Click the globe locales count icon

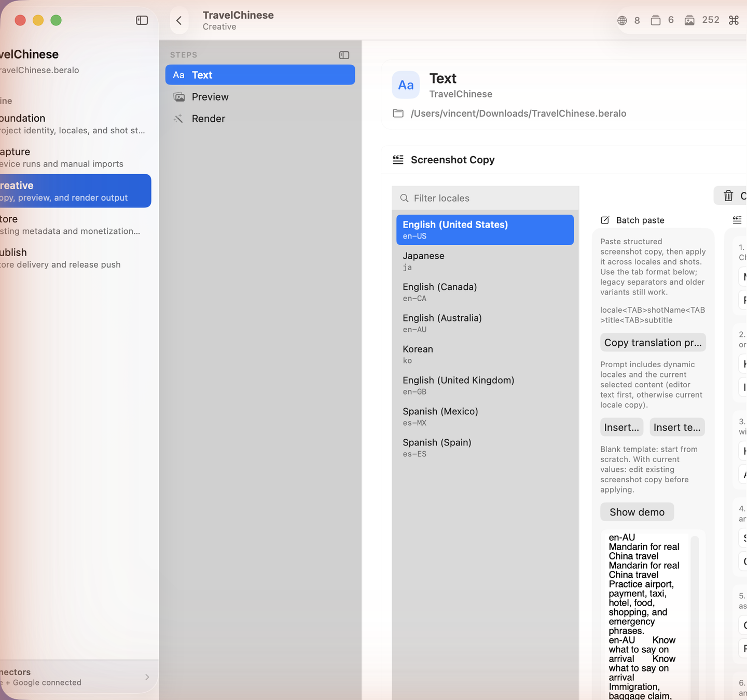(622, 20)
